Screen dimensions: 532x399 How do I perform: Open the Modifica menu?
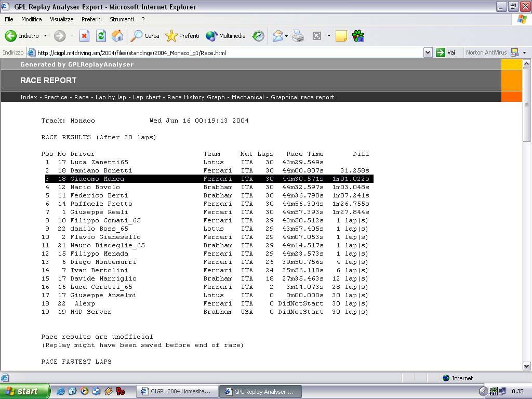pyautogui.click(x=32, y=19)
